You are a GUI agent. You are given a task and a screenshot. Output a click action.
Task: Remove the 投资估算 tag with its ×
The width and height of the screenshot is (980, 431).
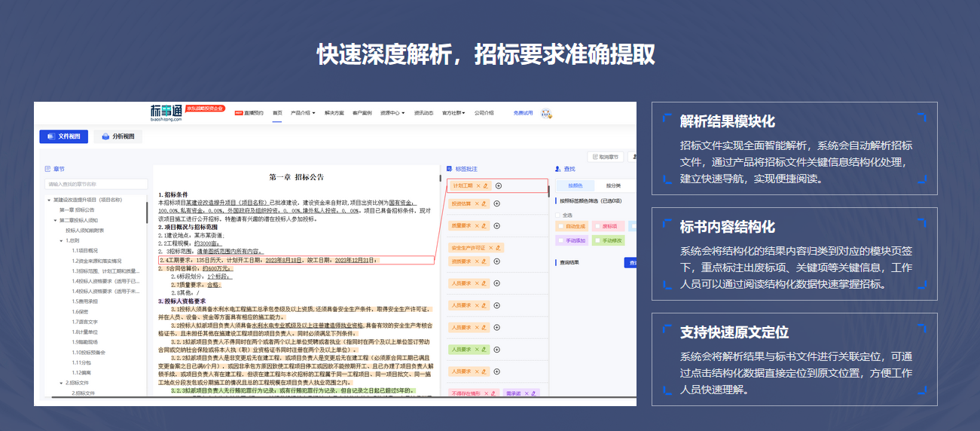tap(477, 203)
